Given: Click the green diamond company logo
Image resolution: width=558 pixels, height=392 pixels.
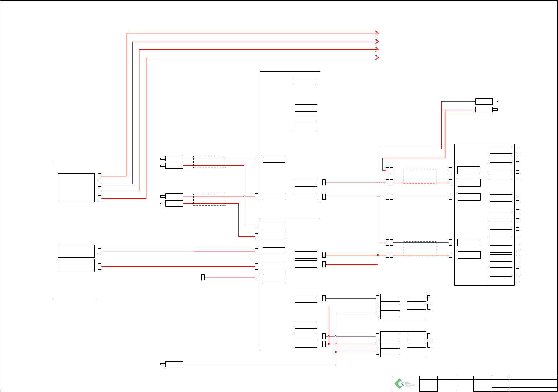Looking at the screenshot, I should 399,384.
